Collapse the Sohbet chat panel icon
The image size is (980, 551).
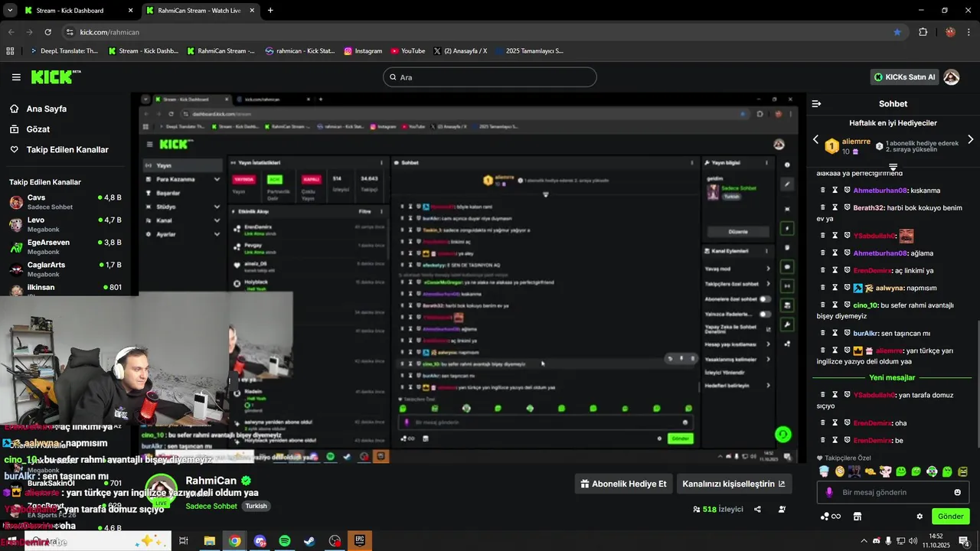pos(816,103)
